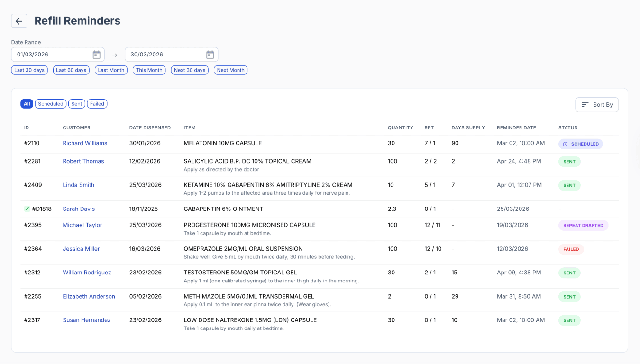Screen dimensions: 640x364
Task: Open the end date calendar icon
Action: 210,55
